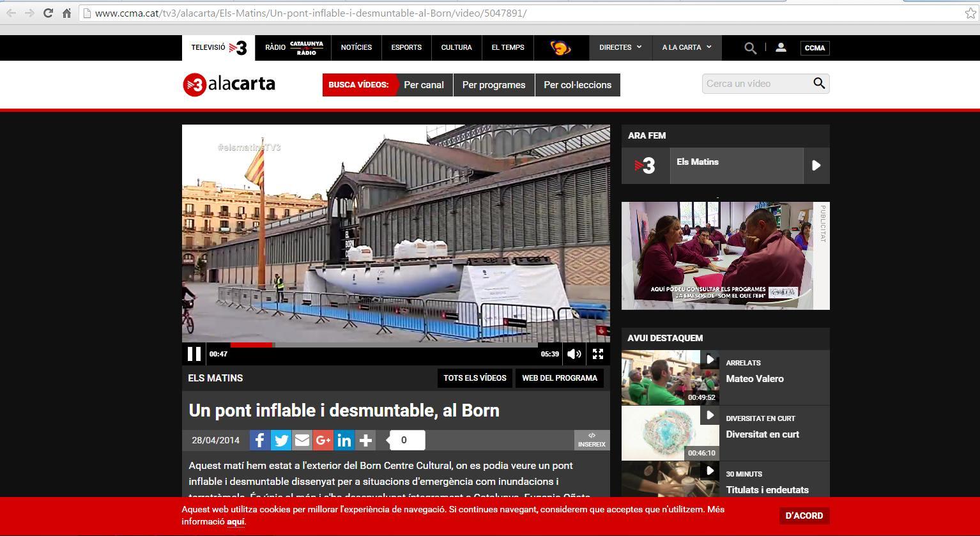This screenshot has height=536, width=980.
Task: Pause the video playback
Action: click(x=194, y=354)
